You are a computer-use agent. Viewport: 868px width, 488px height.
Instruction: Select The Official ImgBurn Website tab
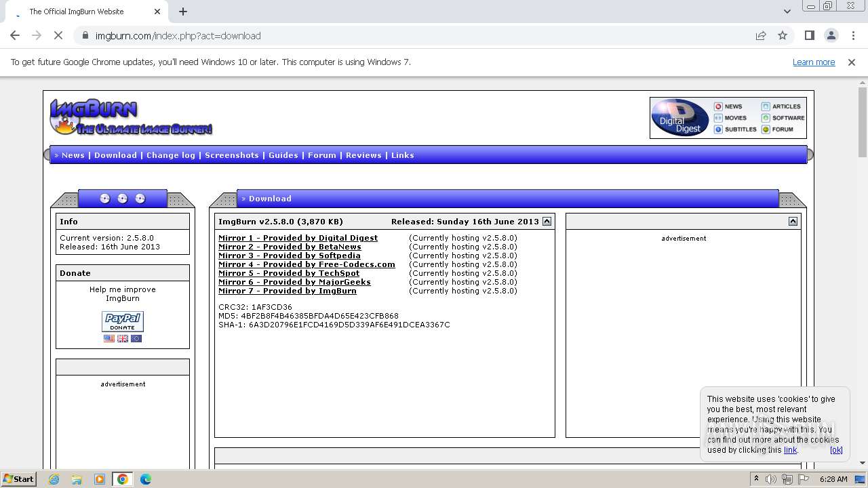85,12
